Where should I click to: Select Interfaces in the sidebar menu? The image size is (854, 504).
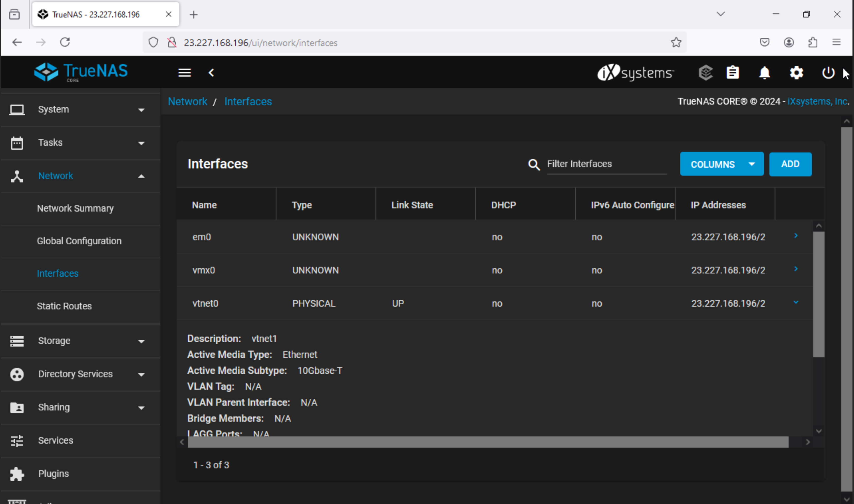point(57,274)
